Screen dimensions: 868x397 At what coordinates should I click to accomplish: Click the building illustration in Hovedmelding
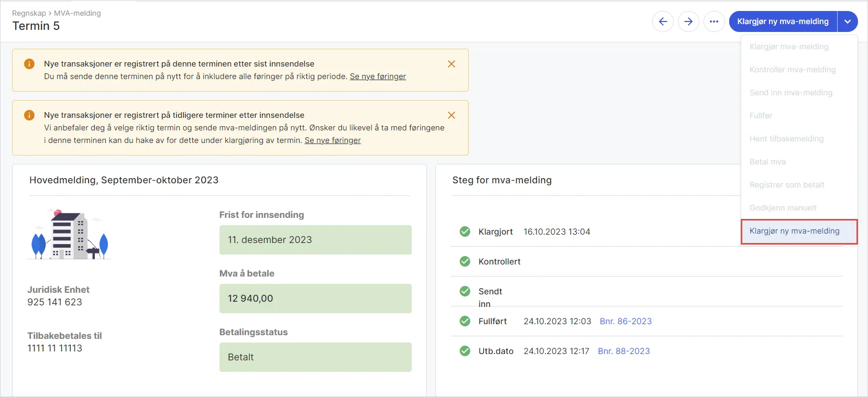pyautogui.click(x=69, y=234)
